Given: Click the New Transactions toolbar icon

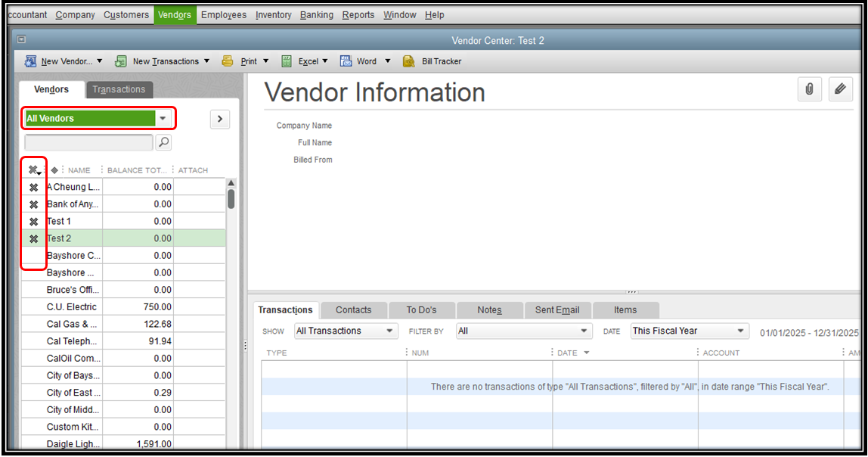Looking at the screenshot, I should [122, 61].
